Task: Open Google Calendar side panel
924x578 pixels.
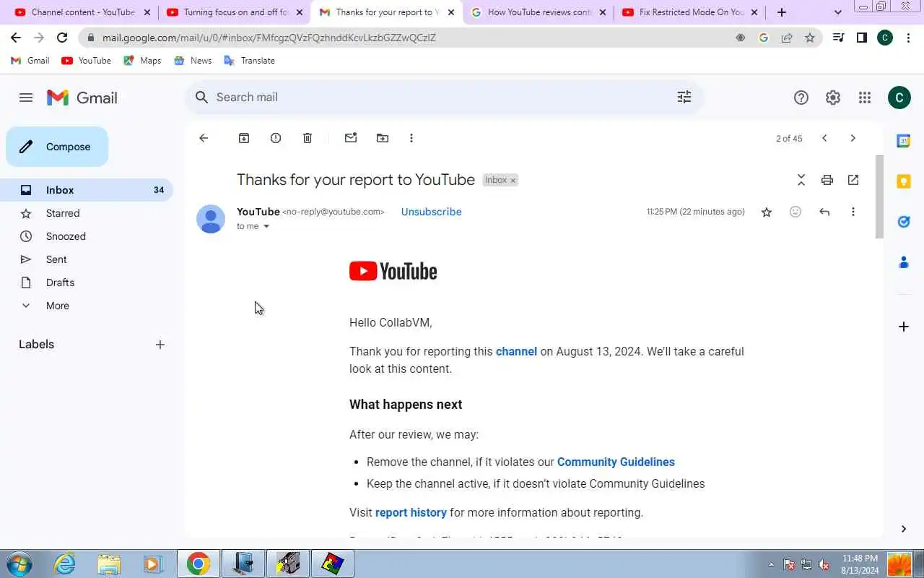Action: [x=904, y=141]
